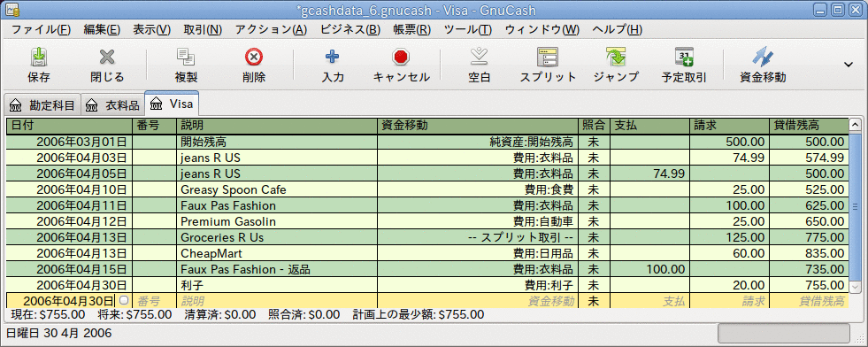Toggle reconcile flag on 開始残高 row

pos(594,143)
